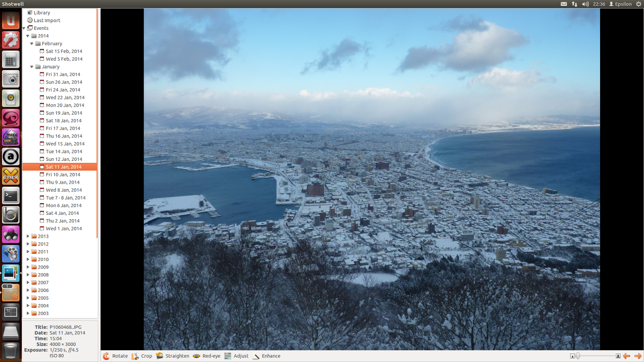Open the 22:36 clock menu
Screen dimensions: 644x362
coord(599,4)
